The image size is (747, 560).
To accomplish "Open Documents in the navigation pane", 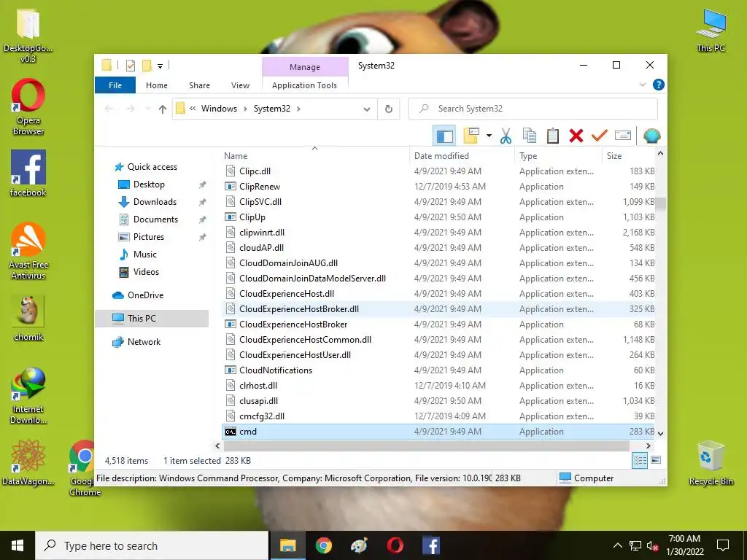I will [155, 219].
